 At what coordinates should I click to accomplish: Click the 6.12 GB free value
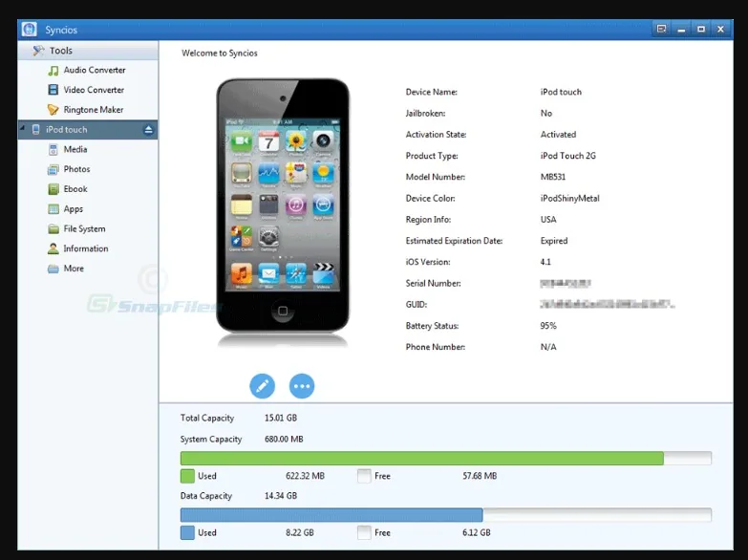pos(477,533)
